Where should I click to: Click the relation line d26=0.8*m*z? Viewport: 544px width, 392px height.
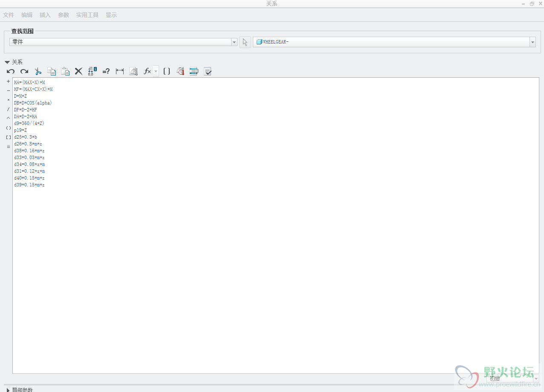coord(28,144)
